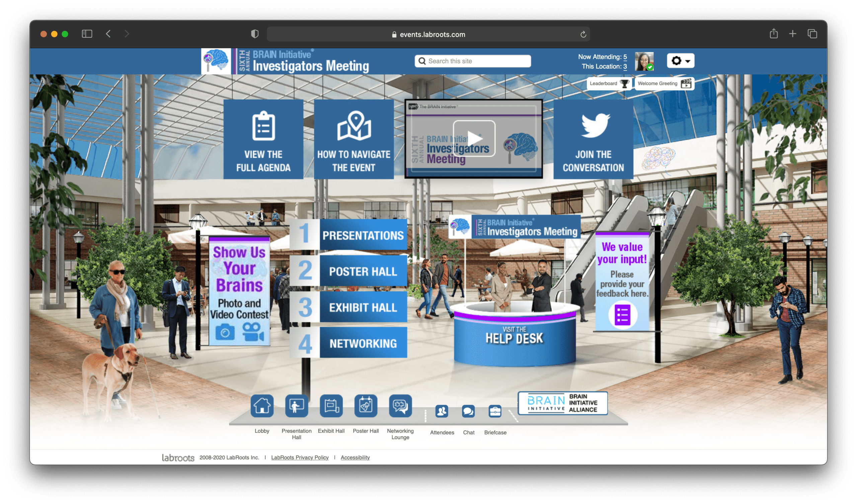Open the settings gear dropdown
This screenshot has height=504, width=857.
(x=681, y=61)
